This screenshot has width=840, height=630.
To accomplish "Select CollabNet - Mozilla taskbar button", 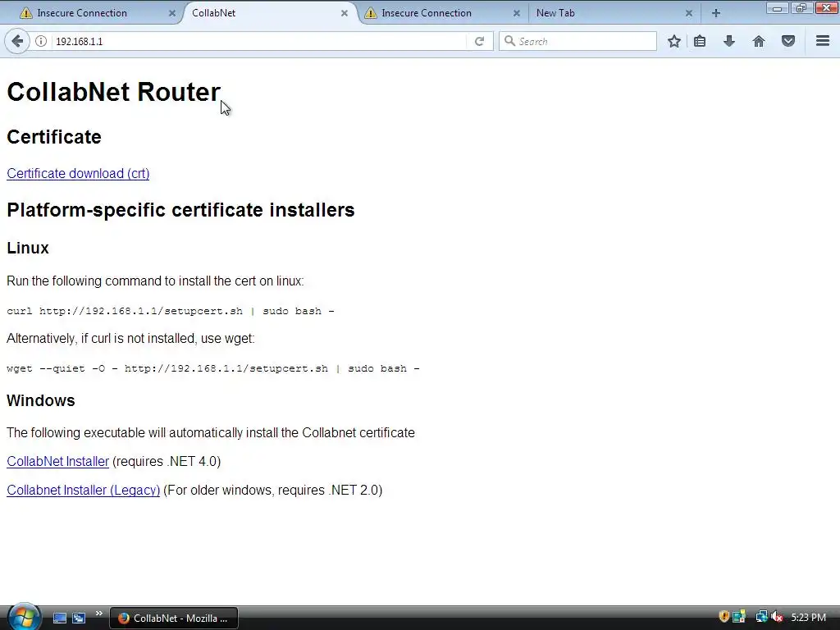I will [x=174, y=618].
